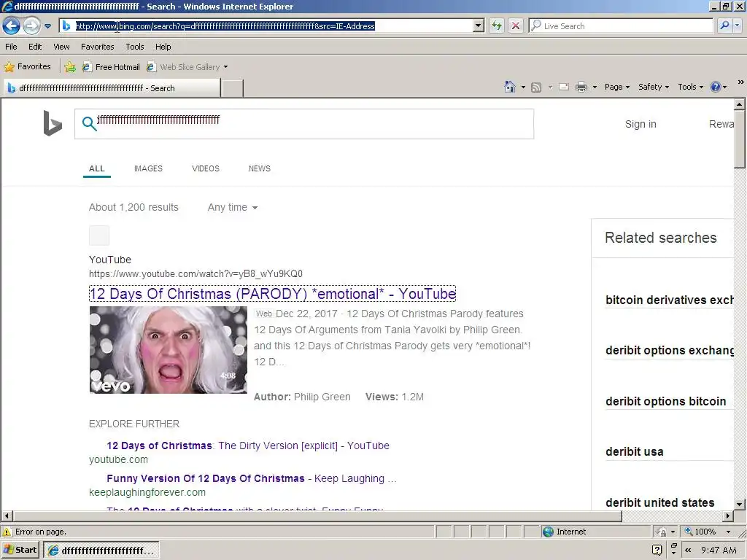Click related search bitcoin derivatives
Viewport: 747px width, 560px height.
(670, 300)
